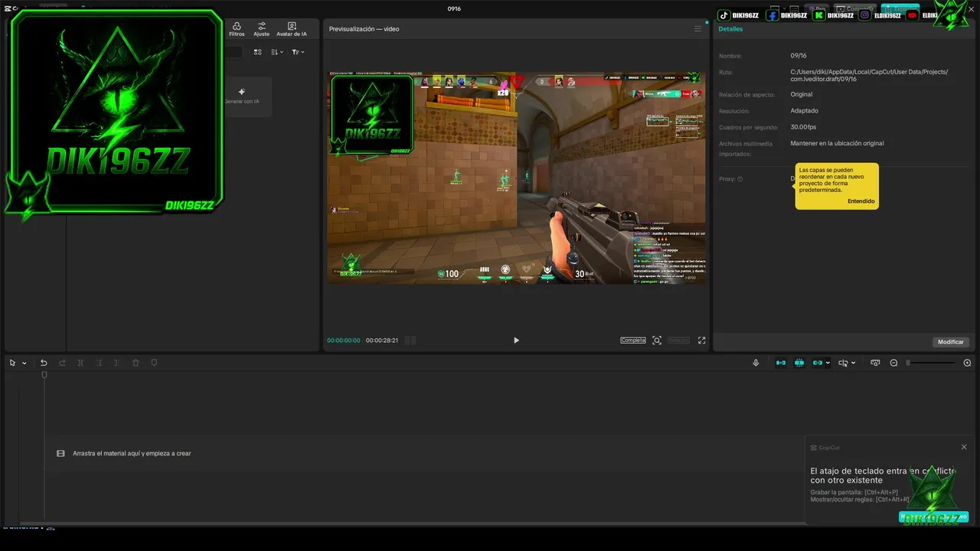The image size is (980, 551).
Task: Toggle clip linkage
Action: (818, 363)
